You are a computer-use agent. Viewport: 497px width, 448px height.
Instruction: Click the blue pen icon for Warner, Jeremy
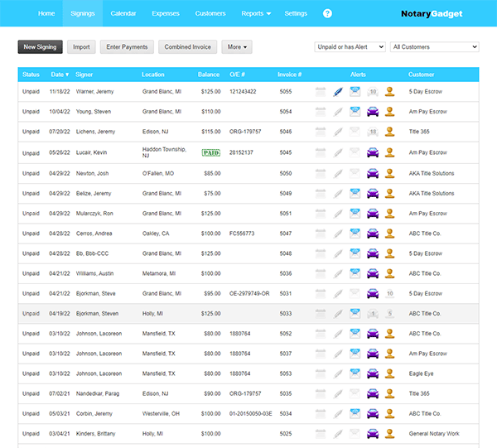click(x=338, y=92)
